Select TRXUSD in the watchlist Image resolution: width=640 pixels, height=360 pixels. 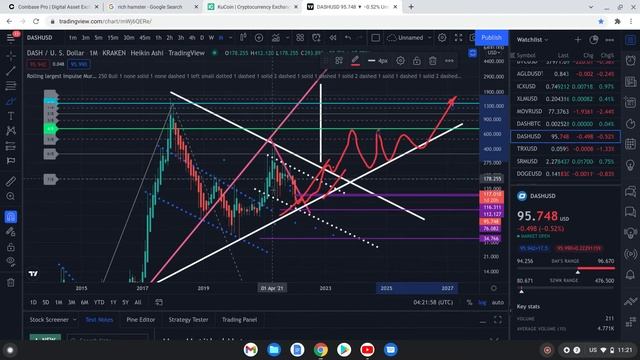565,149
